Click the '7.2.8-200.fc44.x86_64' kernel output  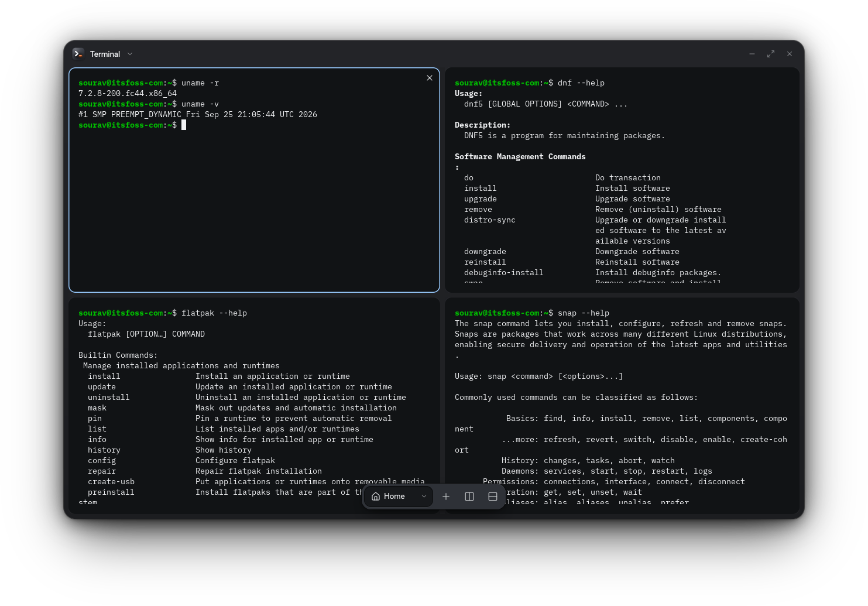click(128, 94)
